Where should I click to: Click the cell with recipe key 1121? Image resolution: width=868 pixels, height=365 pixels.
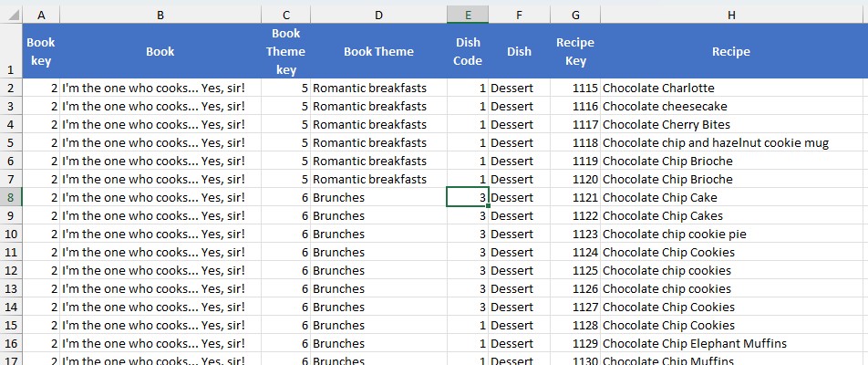point(575,197)
